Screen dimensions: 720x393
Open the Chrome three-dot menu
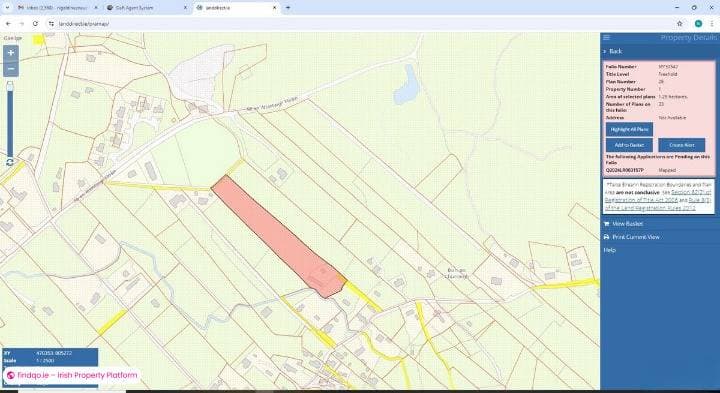(711, 23)
